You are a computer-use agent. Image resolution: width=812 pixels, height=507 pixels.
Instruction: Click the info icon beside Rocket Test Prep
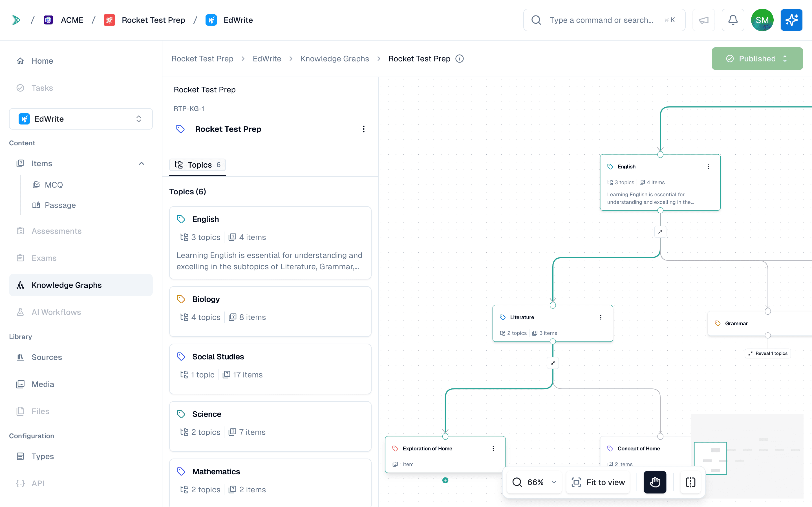click(460, 59)
